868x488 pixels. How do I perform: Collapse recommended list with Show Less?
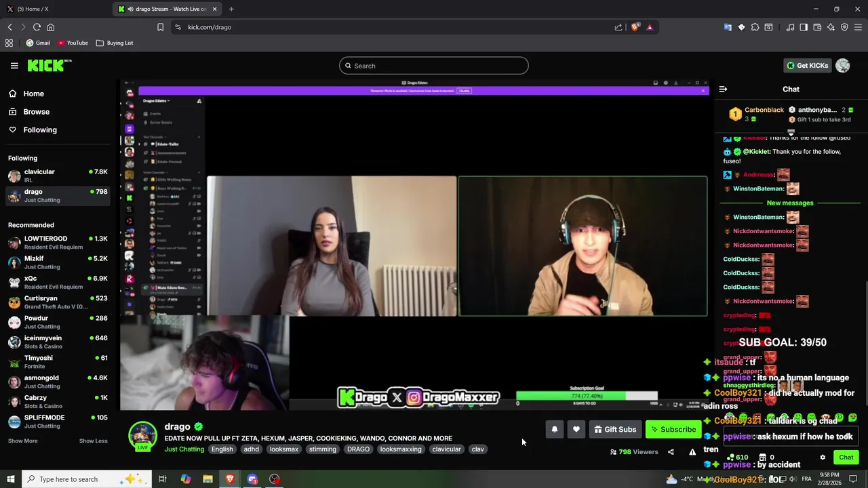coord(93,441)
